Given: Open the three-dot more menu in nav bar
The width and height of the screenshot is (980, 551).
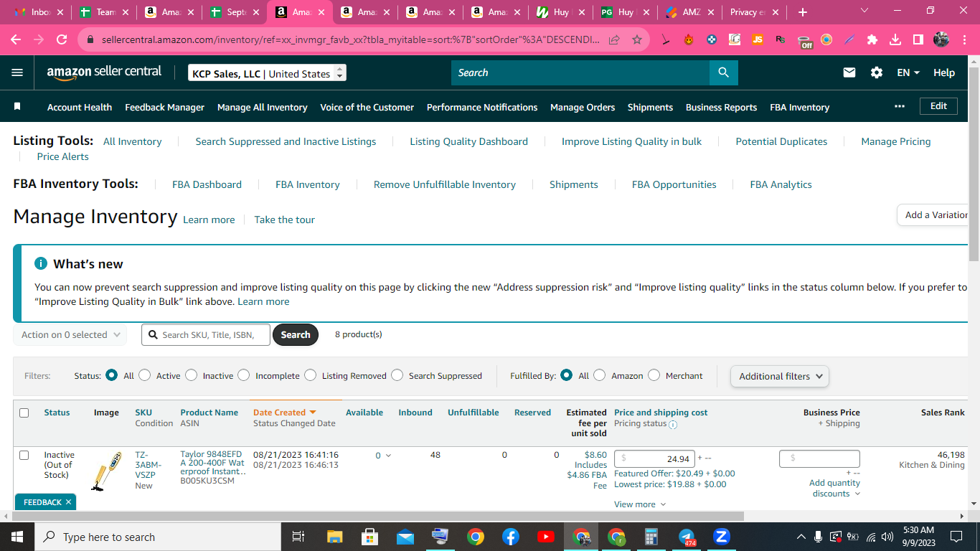Looking at the screenshot, I should pyautogui.click(x=900, y=106).
